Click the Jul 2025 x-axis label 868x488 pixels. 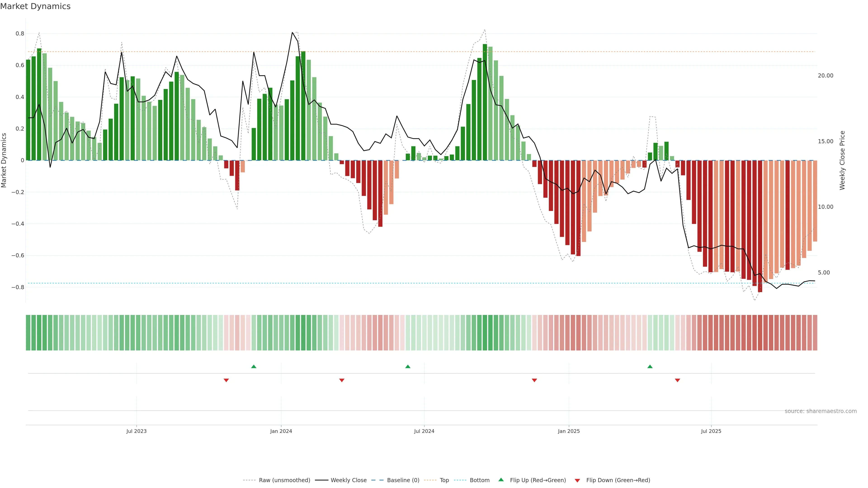point(711,431)
